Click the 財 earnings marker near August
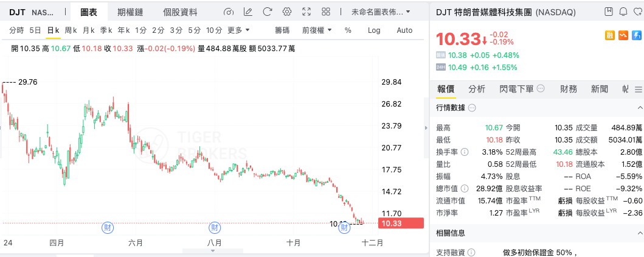644x257 pixels. click(x=215, y=228)
